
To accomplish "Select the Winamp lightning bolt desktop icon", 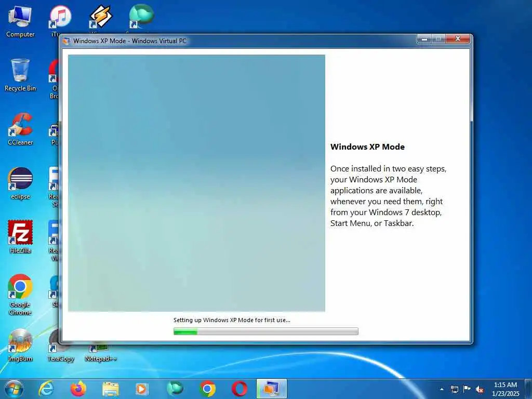I will [x=101, y=17].
